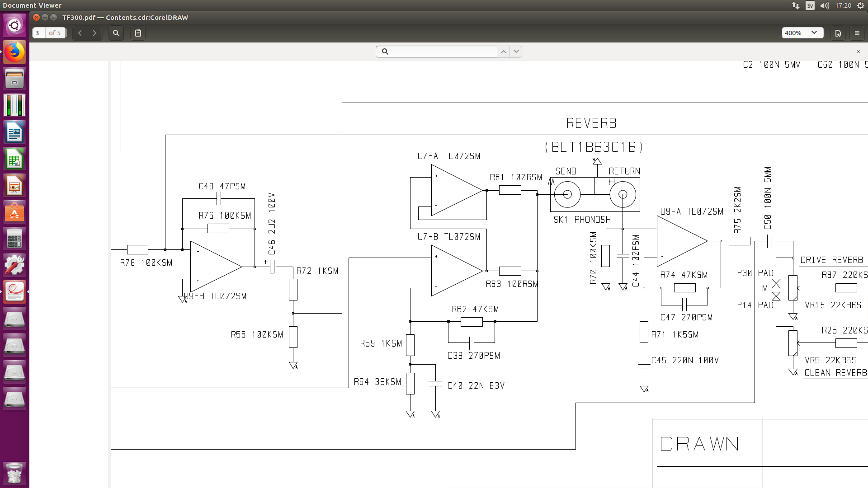Viewport: 868px width, 488px height.
Task: Open the network indicator in top panel
Action: [796, 5]
